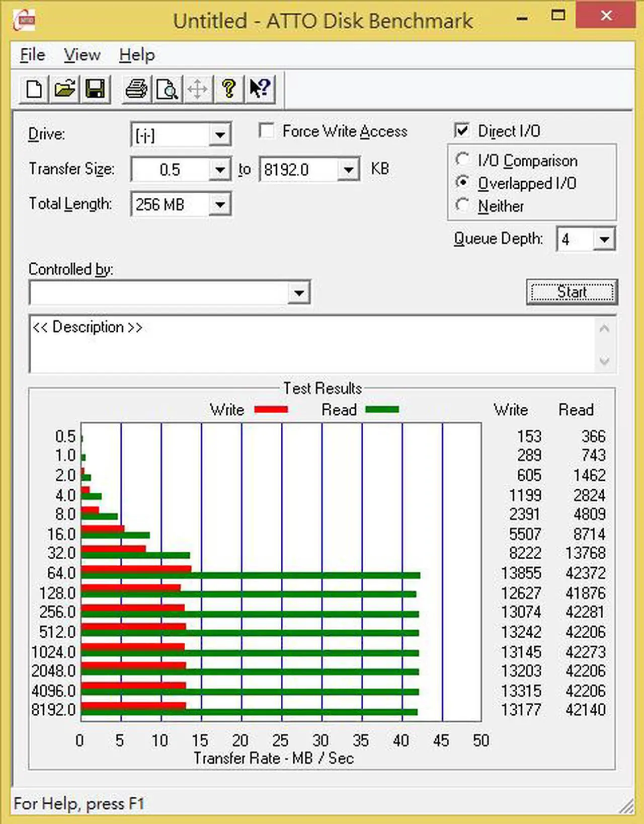Print results using the printer icon
The height and width of the screenshot is (824, 644).
point(136,89)
